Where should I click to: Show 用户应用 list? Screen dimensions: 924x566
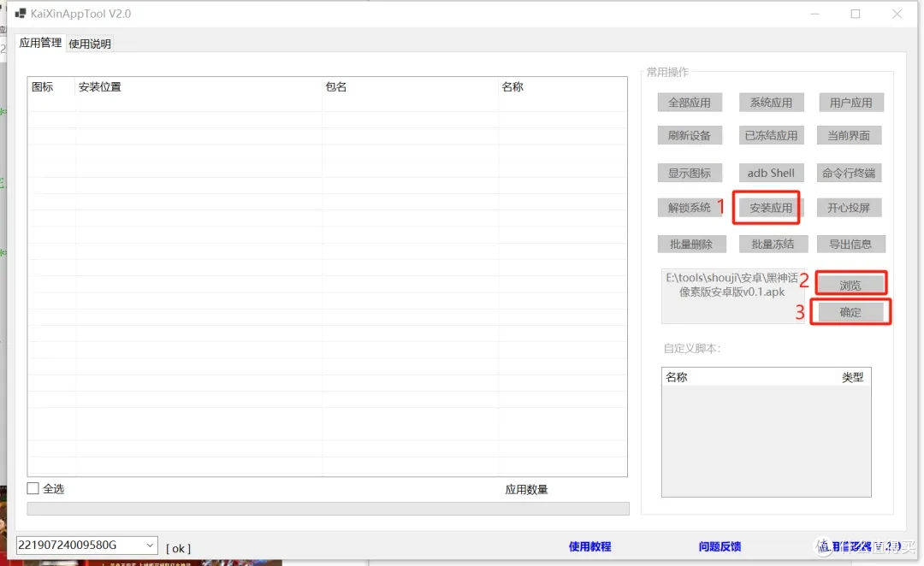(851, 103)
